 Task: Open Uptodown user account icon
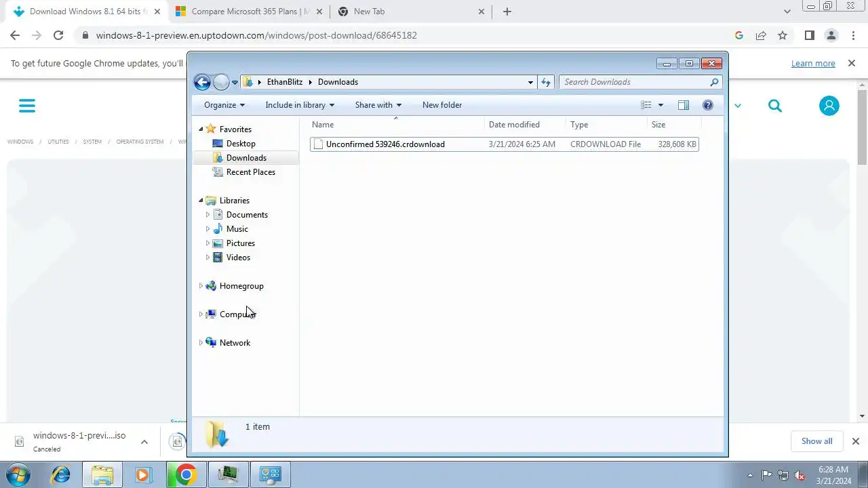click(x=829, y=106)
